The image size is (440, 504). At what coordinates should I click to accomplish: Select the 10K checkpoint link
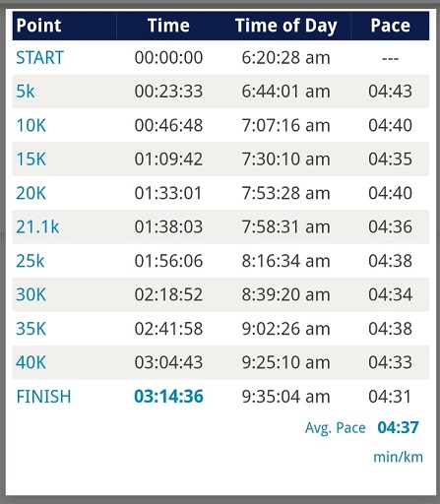tap(31, 125)
